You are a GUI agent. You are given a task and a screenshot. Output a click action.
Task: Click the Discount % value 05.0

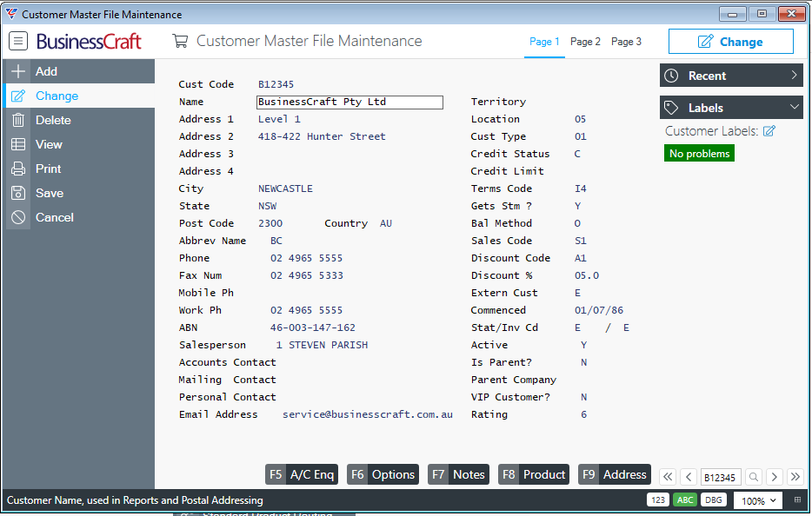(587, 275)
